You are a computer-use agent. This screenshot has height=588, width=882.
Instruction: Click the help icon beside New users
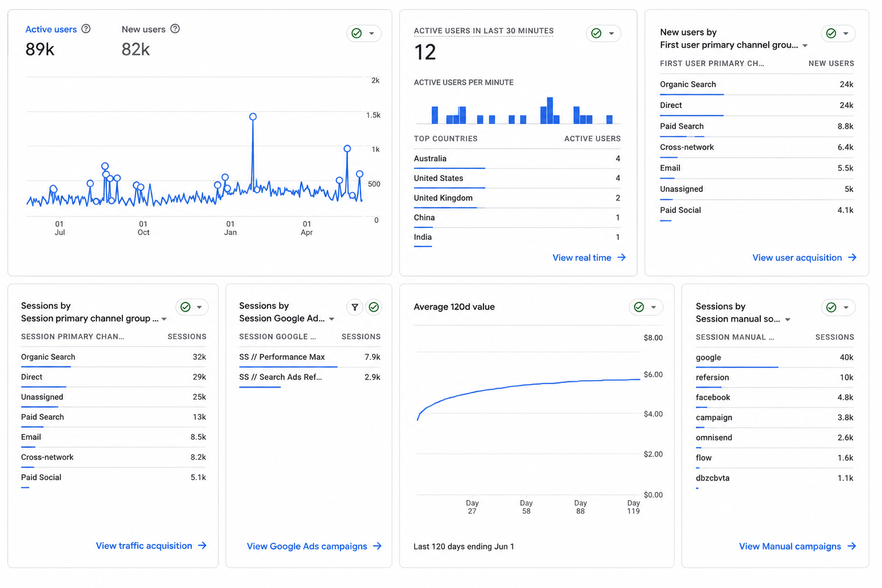click(x=175, y=29)
